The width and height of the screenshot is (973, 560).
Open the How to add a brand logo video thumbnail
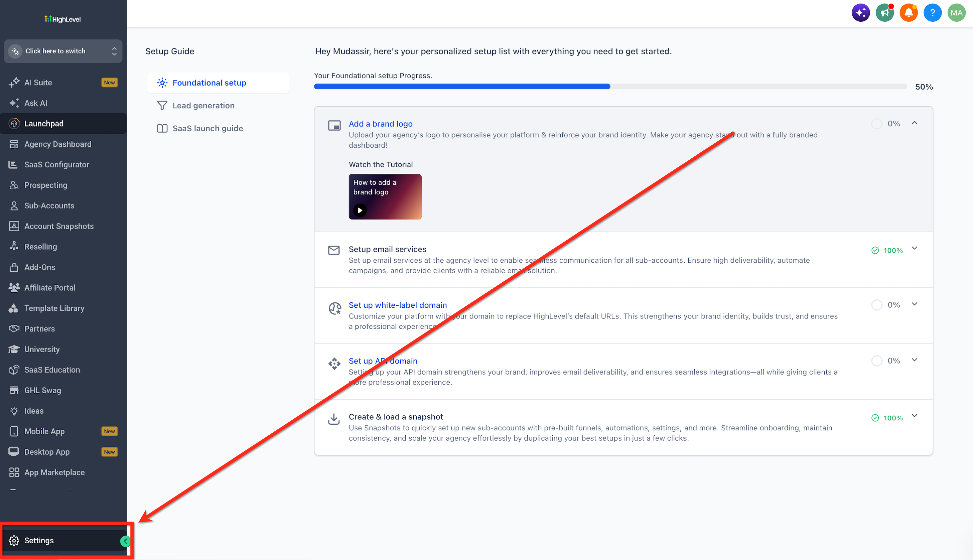pyautogui.click(x=385, y=196)
